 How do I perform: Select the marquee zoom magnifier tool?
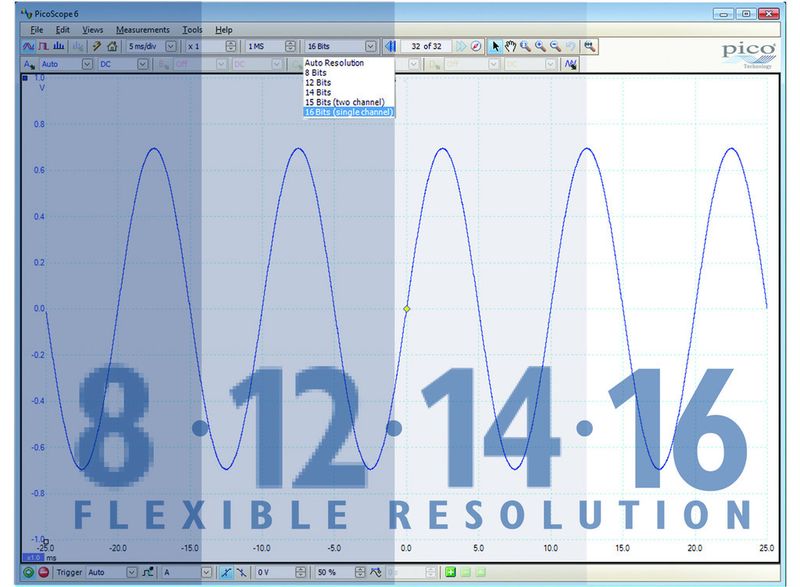[x=525, y=46]
